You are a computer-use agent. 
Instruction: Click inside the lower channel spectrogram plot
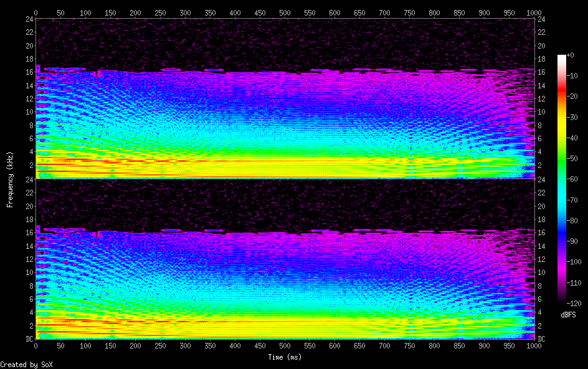[x=285, y=259]
